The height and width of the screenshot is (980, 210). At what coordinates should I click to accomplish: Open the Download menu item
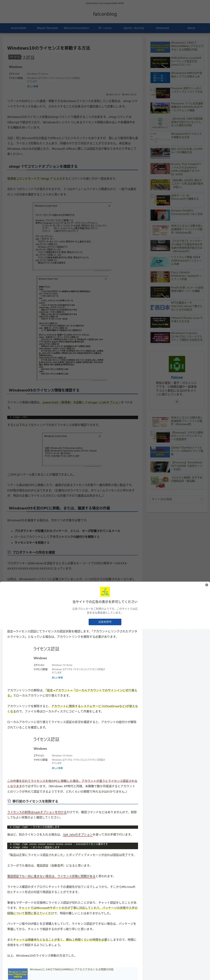click(x=162, y=28)
